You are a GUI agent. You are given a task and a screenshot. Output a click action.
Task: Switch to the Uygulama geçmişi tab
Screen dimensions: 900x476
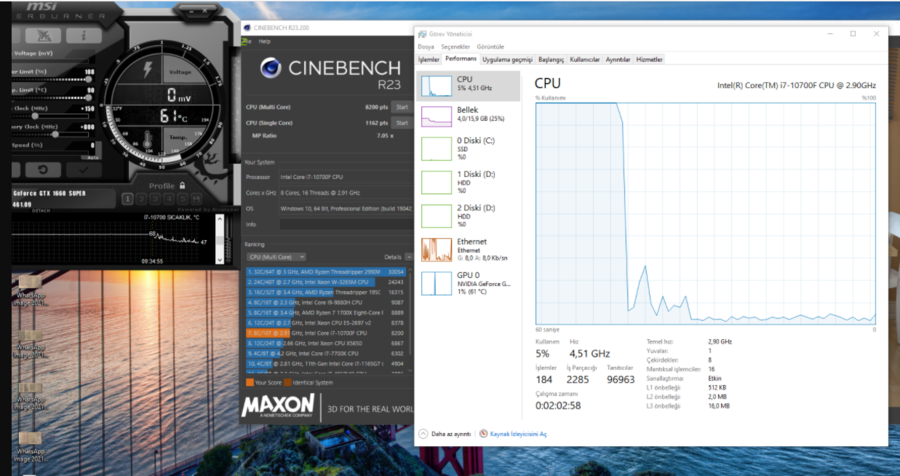(507, 60)
